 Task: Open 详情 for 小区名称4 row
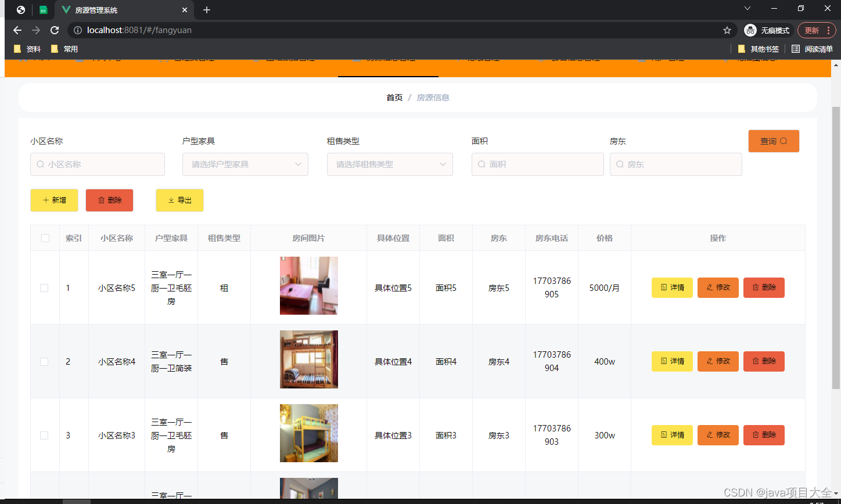click(672, 362)
